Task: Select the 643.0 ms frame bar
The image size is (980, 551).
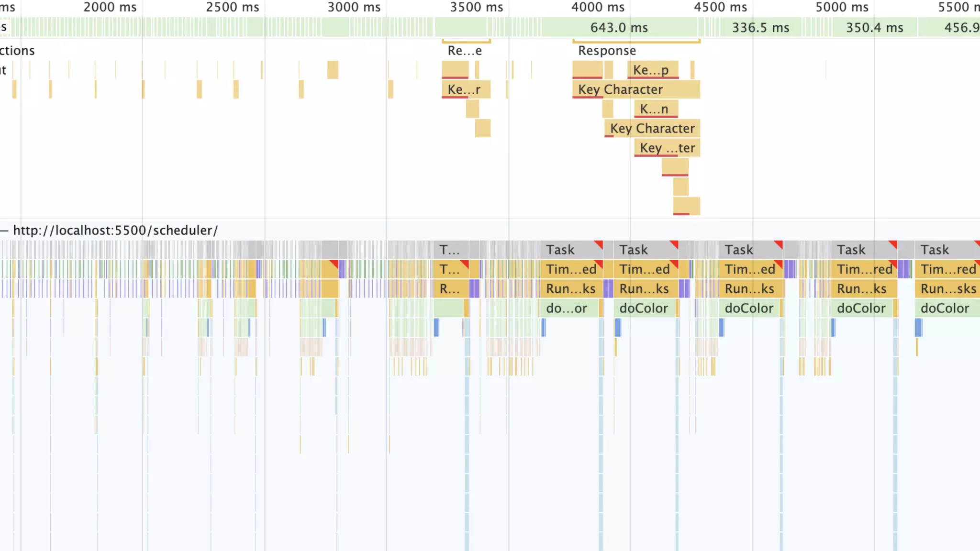Action: pos(619,27)
